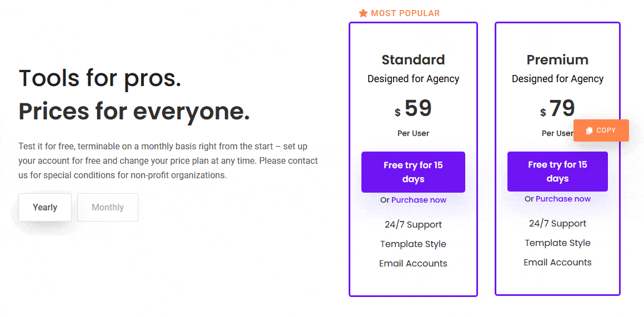This screenshot has width=644, height=317.
Task: Click Template Style in the Standard card
Action: click(413, 244)
